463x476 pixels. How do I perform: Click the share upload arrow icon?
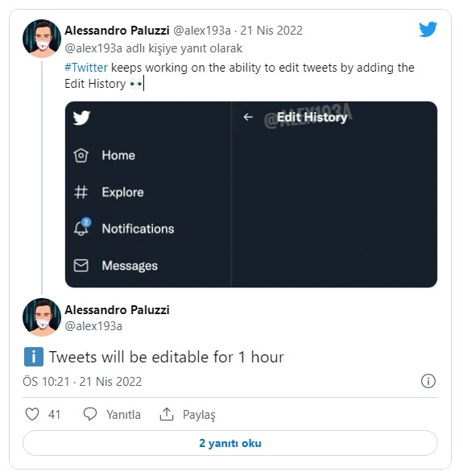pyautogui.click(x=167, y=414)
